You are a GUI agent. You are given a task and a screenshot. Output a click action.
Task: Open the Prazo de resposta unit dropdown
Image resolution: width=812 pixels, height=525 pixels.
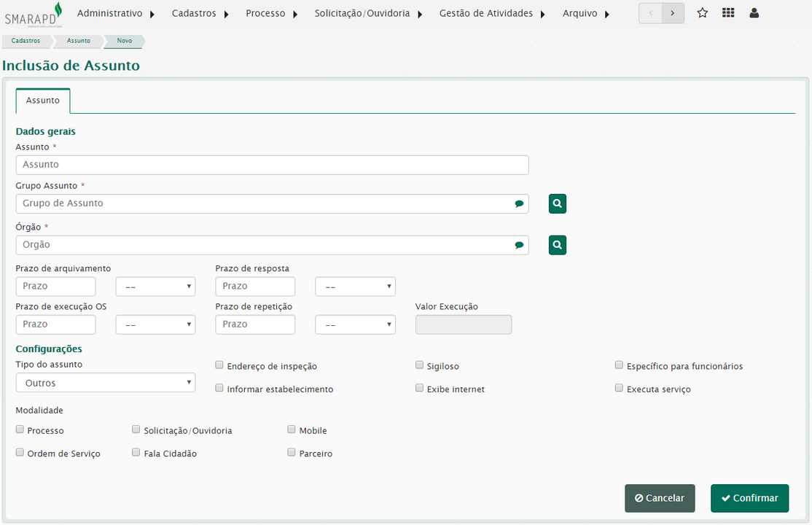point(355,287)
